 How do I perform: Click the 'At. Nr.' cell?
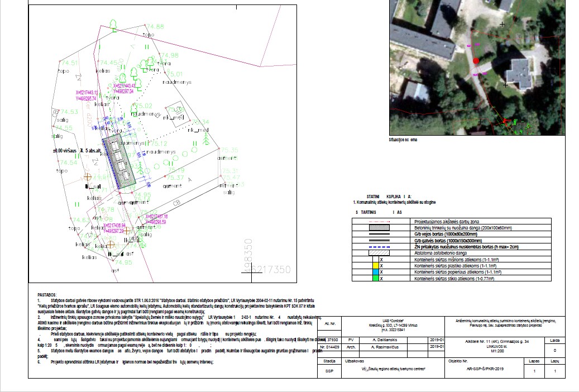[x=330, y=324]
